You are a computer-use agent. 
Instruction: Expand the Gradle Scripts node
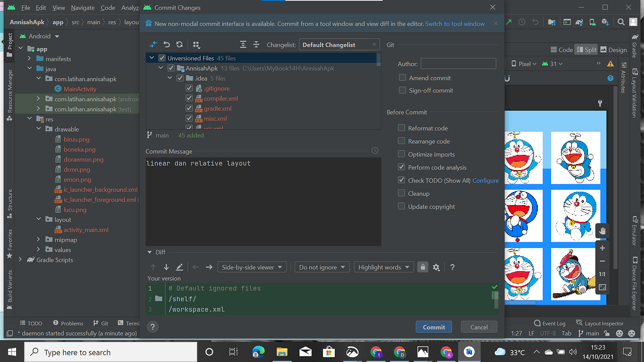coord(20,260)
